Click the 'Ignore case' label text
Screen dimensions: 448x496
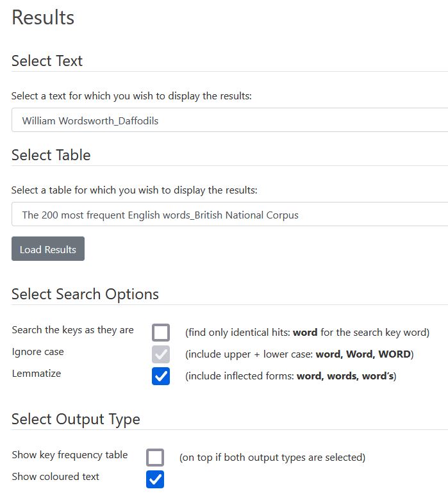click(x=38, y=352)
